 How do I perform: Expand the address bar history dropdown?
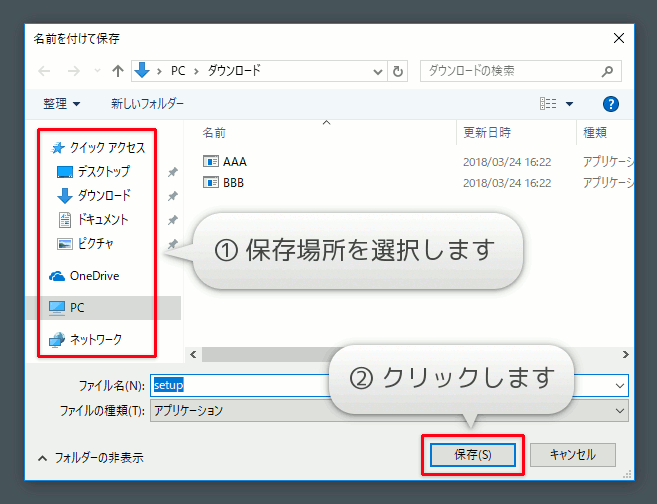coord(377,71)
